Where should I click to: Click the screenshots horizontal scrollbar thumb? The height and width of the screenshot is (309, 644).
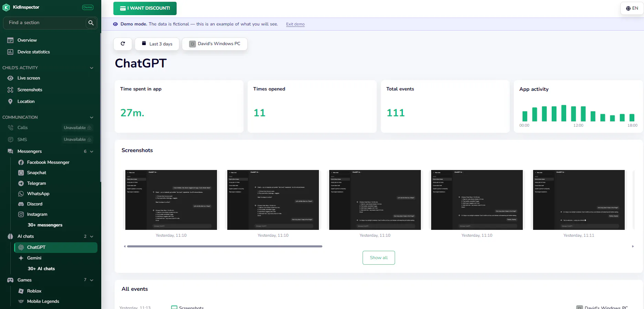click(x=225, y=246)
